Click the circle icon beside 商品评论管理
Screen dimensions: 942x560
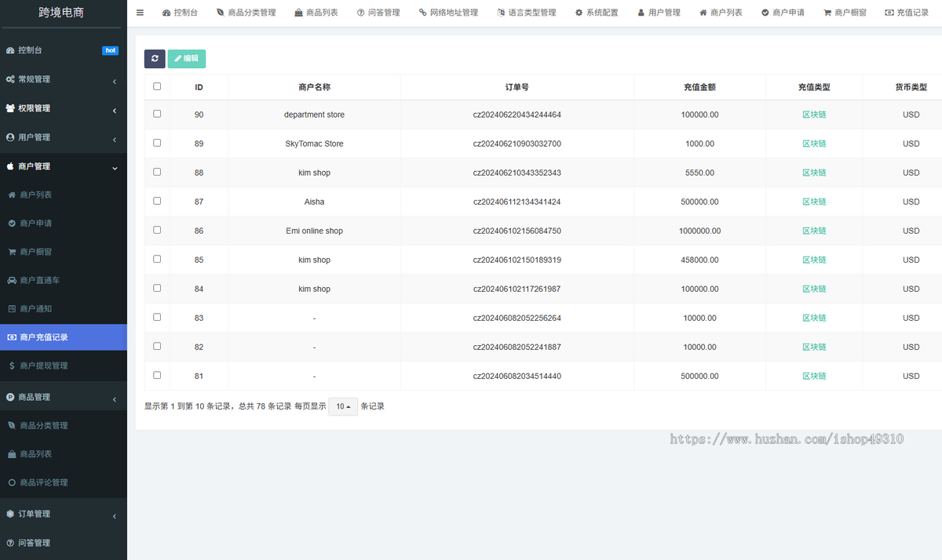tap(12, 482)
